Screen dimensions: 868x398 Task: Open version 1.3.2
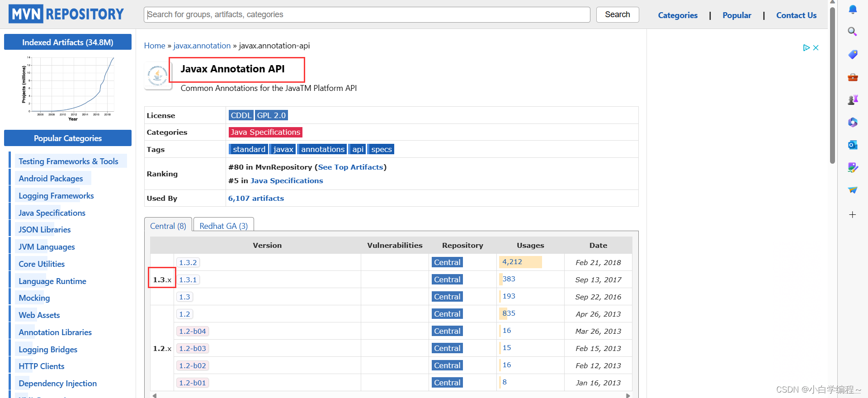(188, 262)
